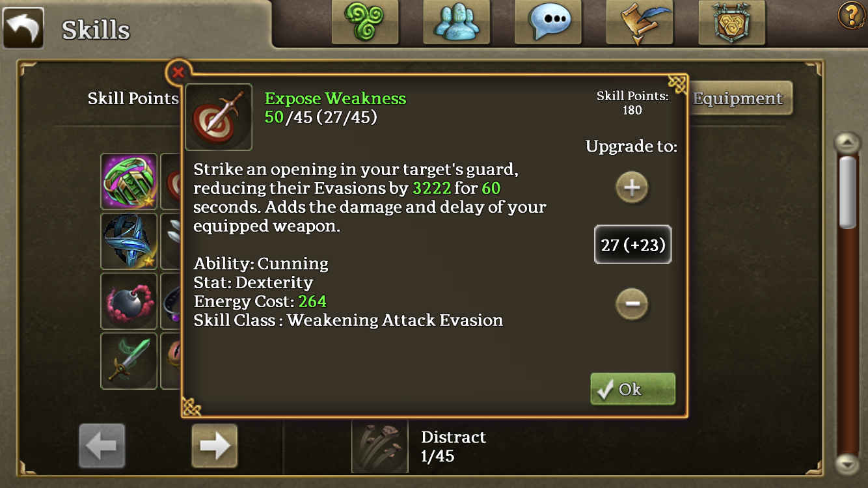Select the Distract skill entry

[420, 446]
